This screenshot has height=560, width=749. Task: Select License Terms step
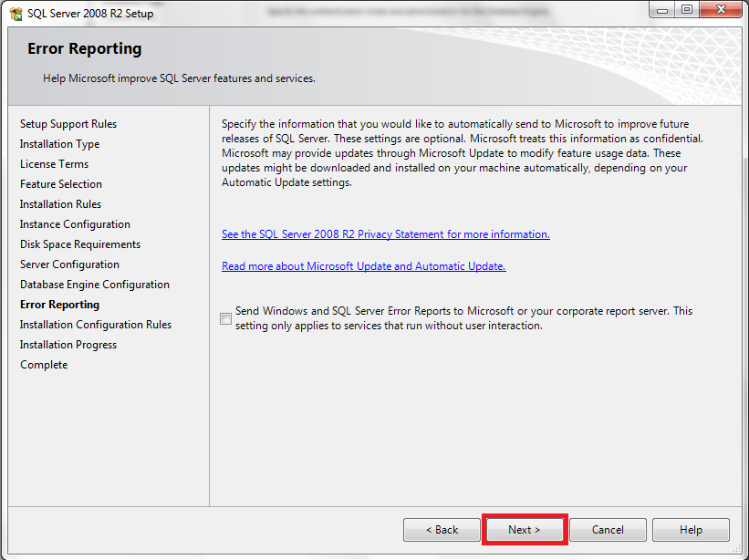[55, 164]
